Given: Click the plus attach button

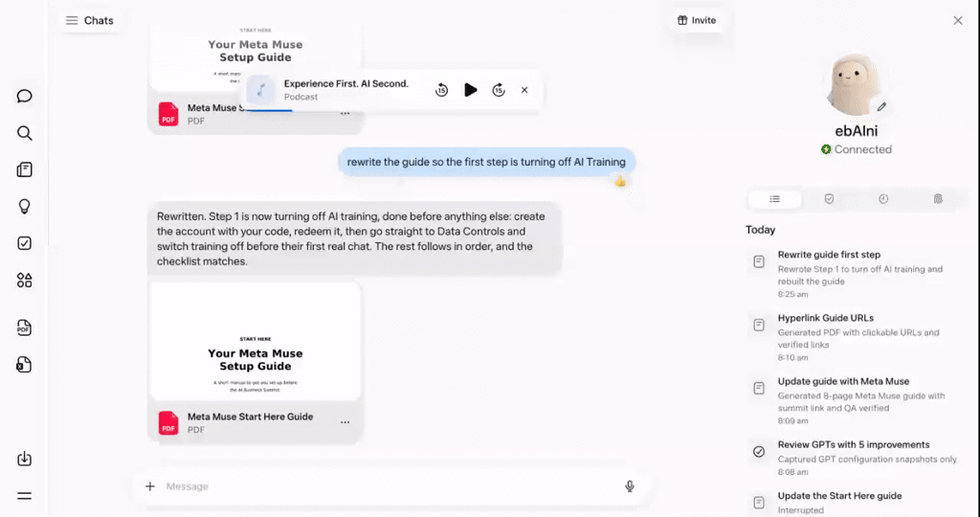Looking at the screenshot, I should (150, 486).
